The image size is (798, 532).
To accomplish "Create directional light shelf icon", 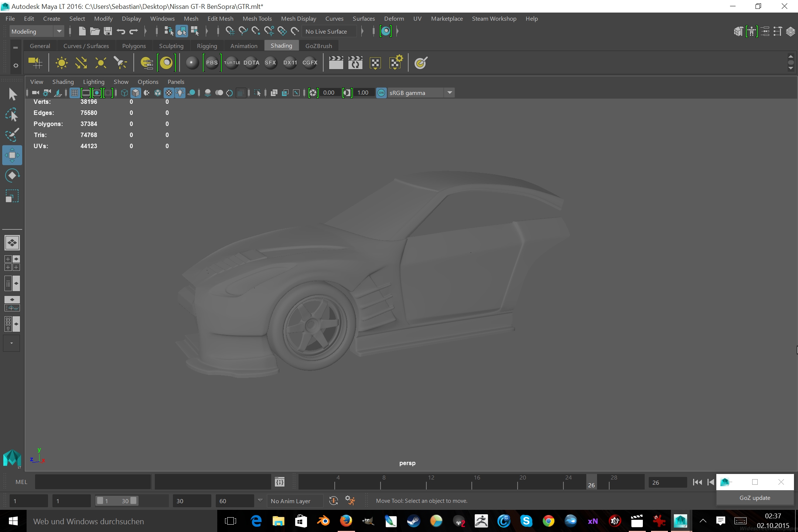I will point(81,63).
